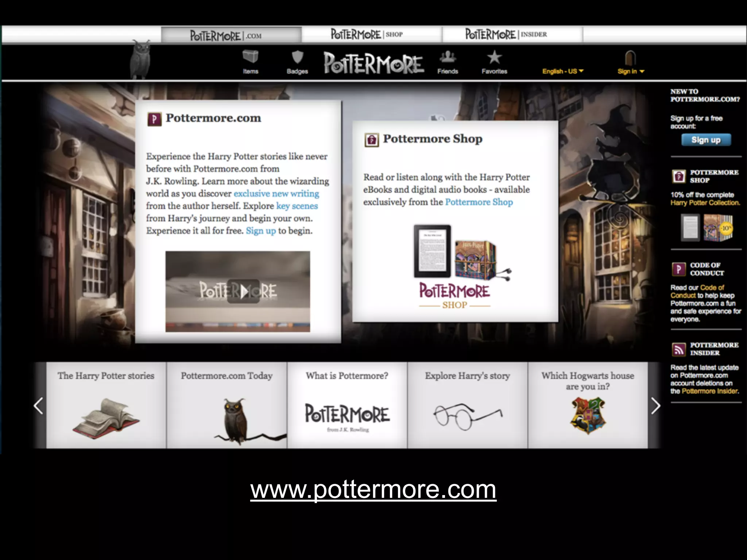Click CODE OF CONDUCT sidebar heading

click(707, 269)
